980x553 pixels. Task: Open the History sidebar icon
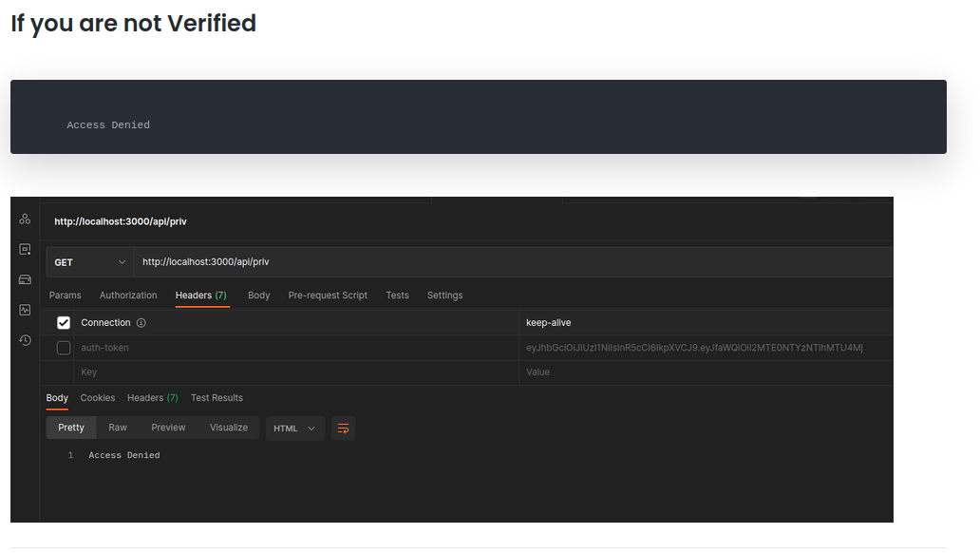[24, 340]
